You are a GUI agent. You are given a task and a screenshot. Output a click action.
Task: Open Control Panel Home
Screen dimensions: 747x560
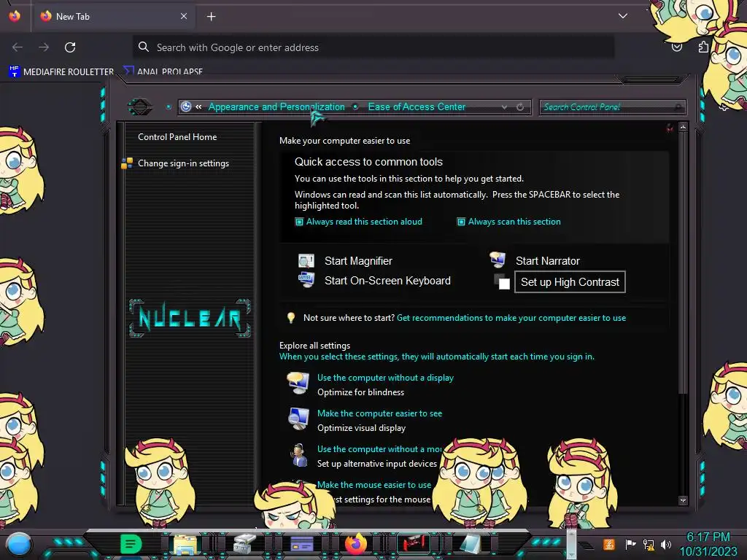coord(177,136)
